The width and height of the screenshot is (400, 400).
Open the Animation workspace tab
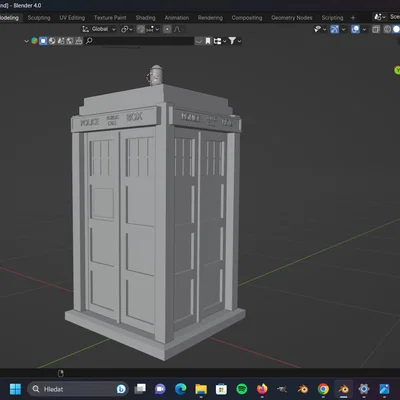tap(177, 18)
